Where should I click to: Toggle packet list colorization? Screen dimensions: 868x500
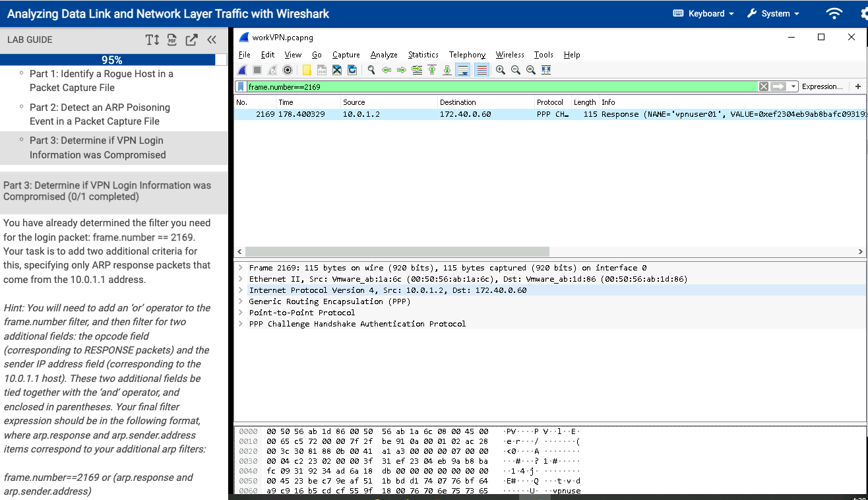(x=482, y=69)
